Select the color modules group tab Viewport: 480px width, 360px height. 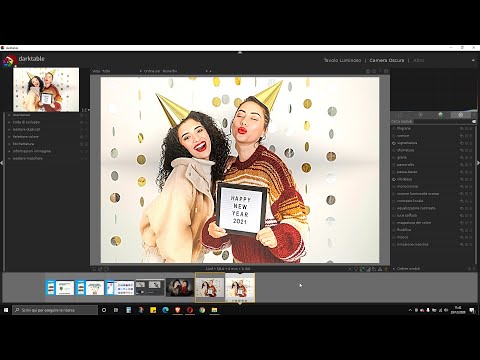(440, 115)
